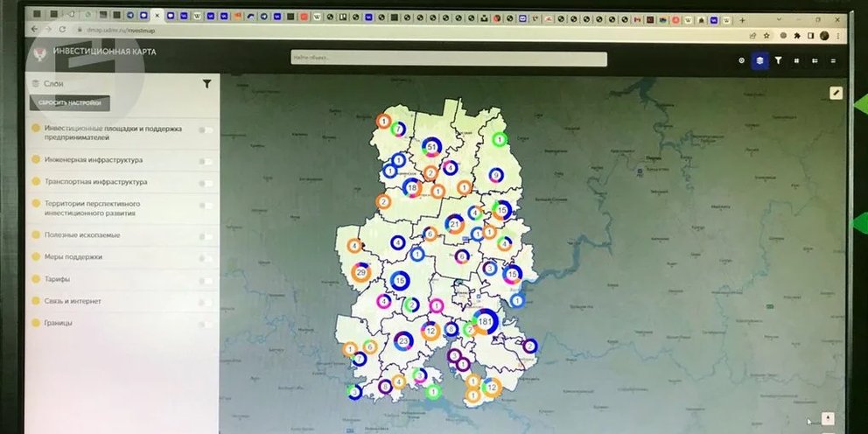This screenshot has width=868, height=434.
Task: Close the active browser tab
Action: point(157,16)
